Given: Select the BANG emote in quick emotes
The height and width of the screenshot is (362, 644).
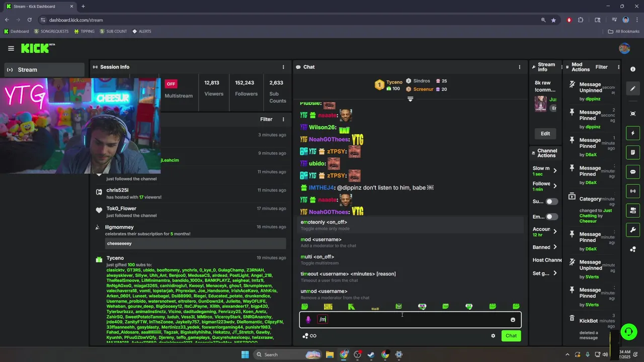Looking at the screenshot, I should coord(328,307).
